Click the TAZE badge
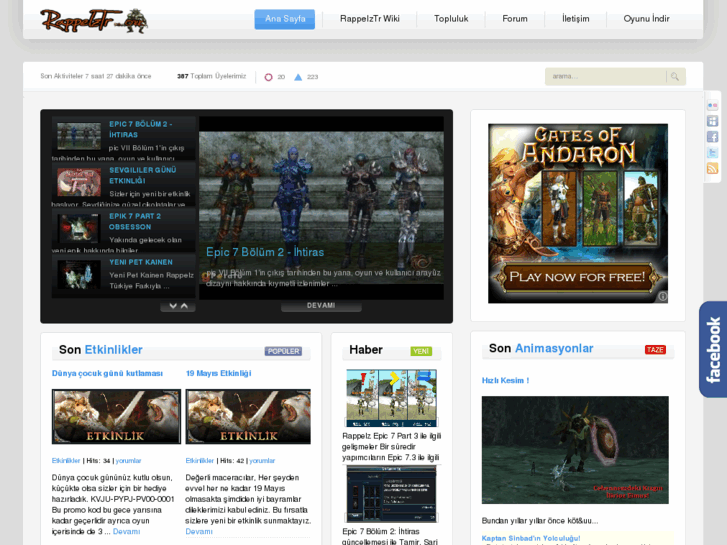The image size is (727, 545). click(655, 350)
